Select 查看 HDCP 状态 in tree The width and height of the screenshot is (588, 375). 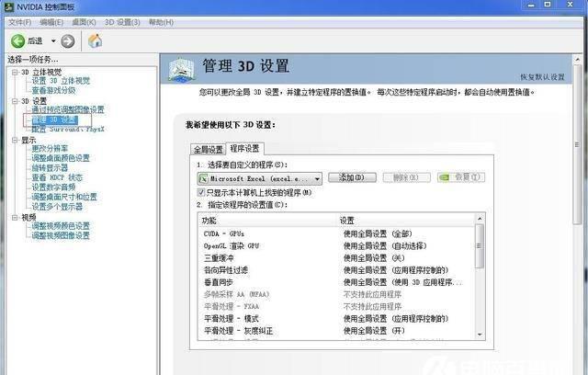coord(57,177)
